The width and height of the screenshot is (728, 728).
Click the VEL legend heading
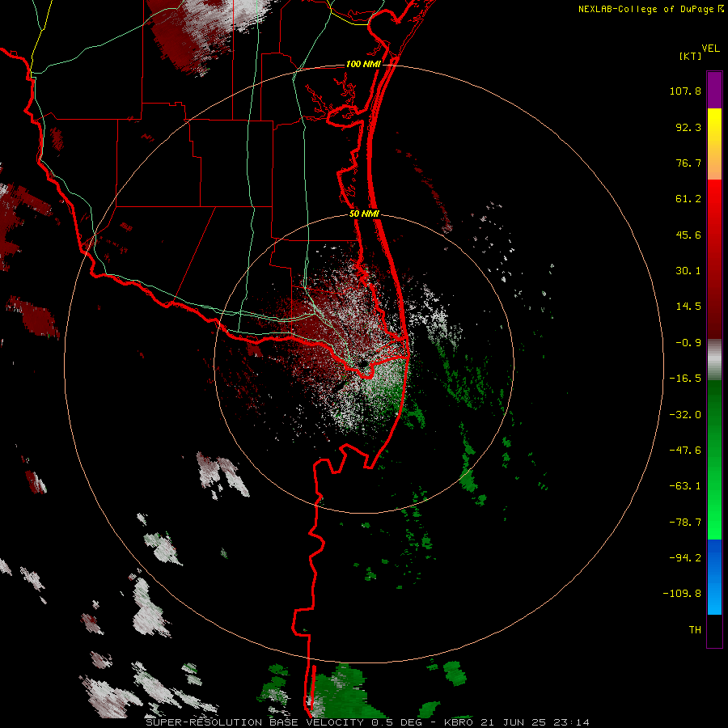click(710, 49)
